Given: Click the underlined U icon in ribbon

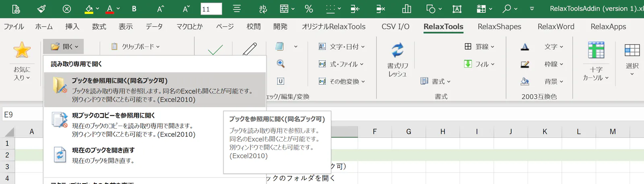Looking at the screenshot, I should pyautogui.click(x=281, y=81).
